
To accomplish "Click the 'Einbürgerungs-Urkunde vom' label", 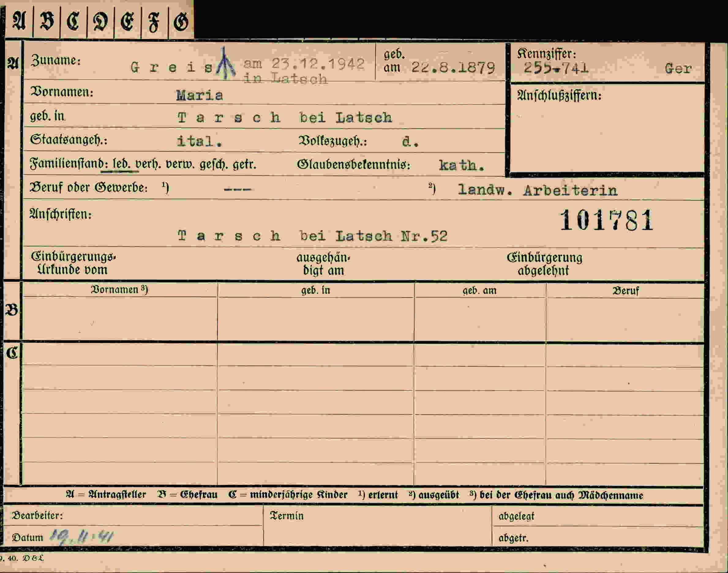I will [x=73, y=263].
